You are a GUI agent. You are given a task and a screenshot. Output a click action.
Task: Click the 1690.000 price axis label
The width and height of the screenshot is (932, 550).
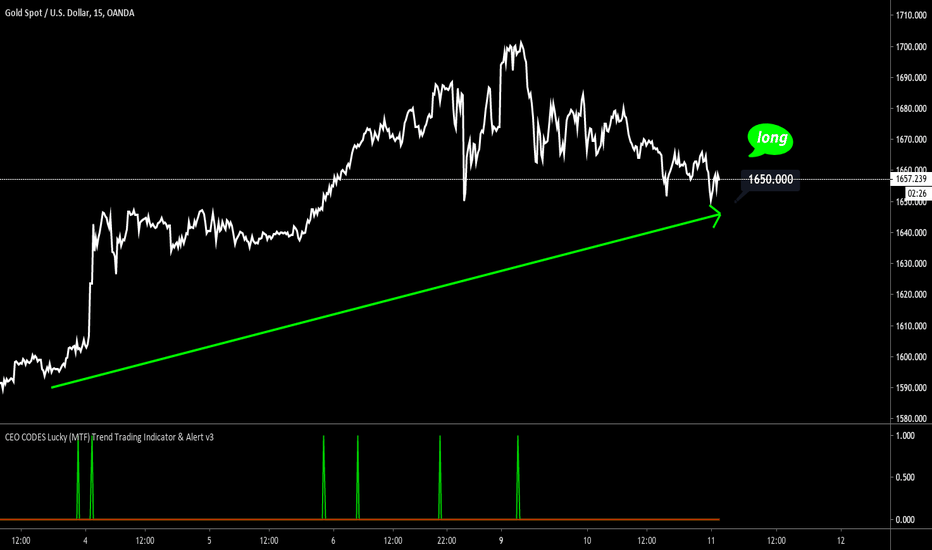point(911,77)
